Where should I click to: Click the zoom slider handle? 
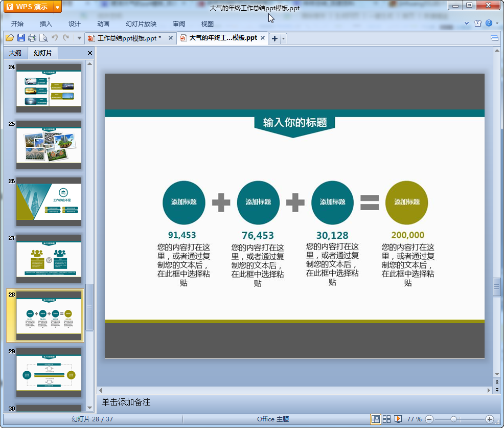pyautogui.click(x=453, y=419)
